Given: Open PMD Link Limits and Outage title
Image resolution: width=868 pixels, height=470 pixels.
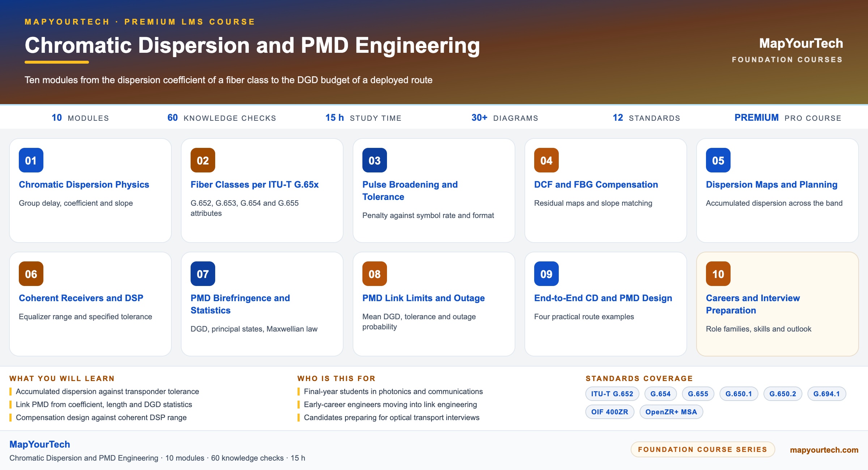Looking at the screenshot, I should (x=424, y=298).
